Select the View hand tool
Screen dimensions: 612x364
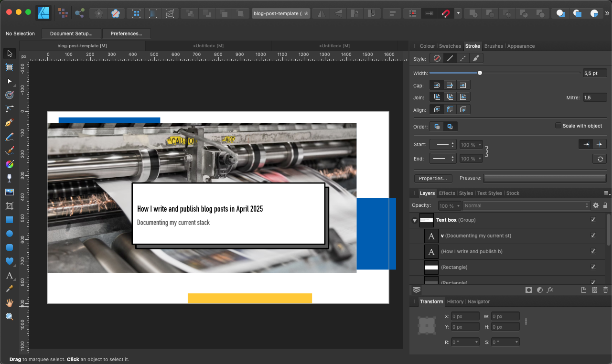point(9,303)
